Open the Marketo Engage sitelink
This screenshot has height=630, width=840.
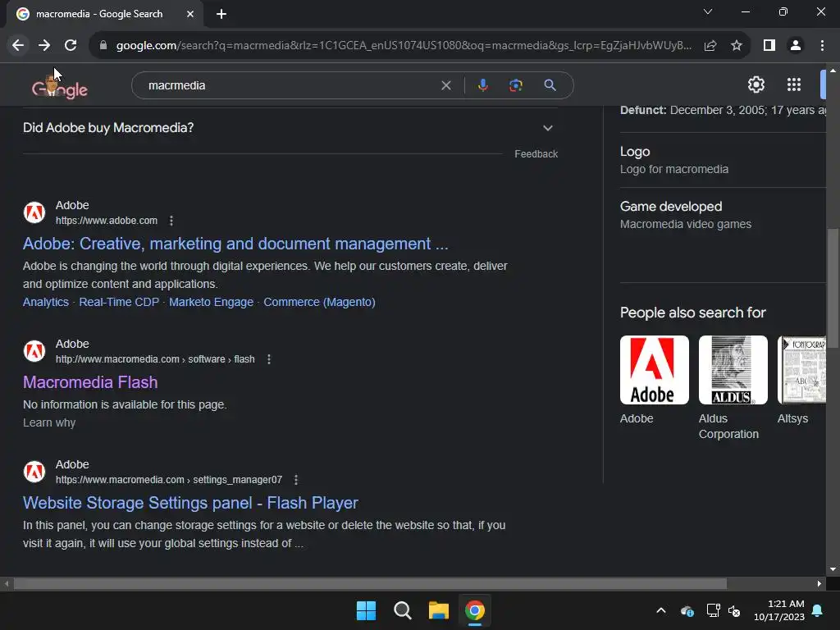211,302
